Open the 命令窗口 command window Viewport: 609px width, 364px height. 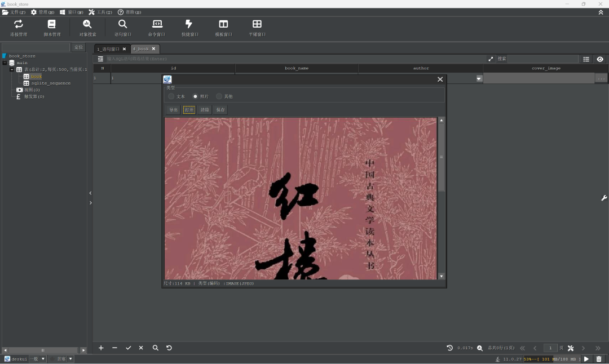[x=157, y=28]
